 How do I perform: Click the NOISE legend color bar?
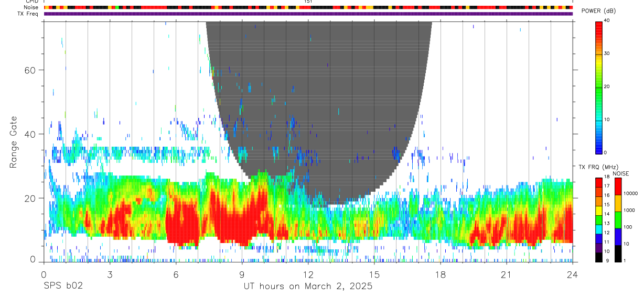[618, 220]
